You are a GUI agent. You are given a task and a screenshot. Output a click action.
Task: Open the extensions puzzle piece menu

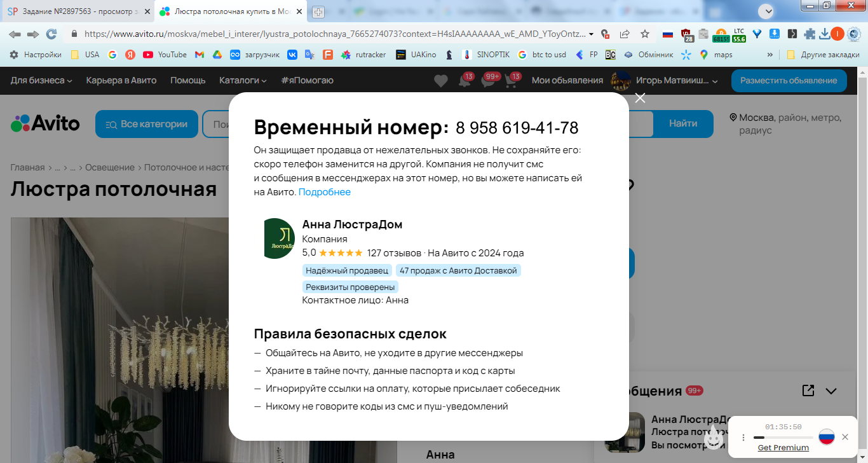[810, 34]
